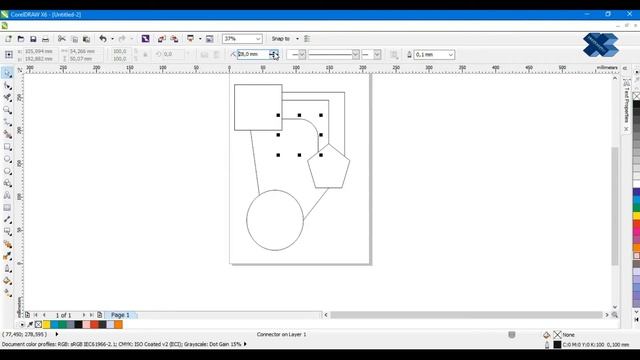Select the Dimension tool in the toolbox

(7, 220)
